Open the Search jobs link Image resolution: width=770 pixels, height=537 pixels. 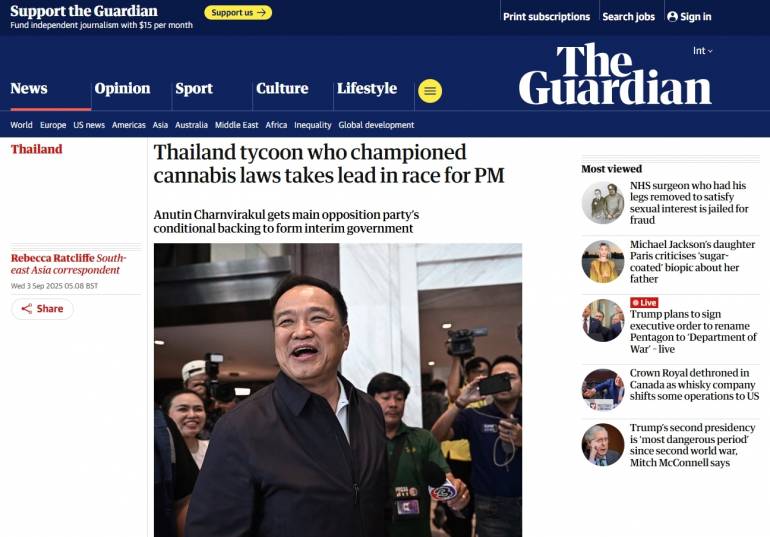click(629, 17)
